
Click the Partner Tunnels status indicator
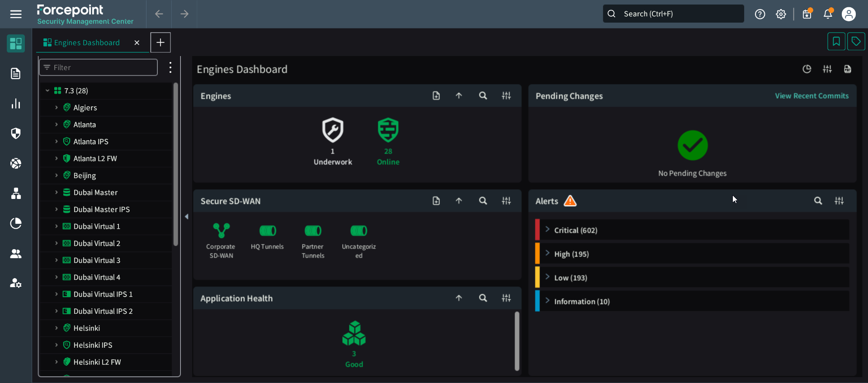pos(313,231)
